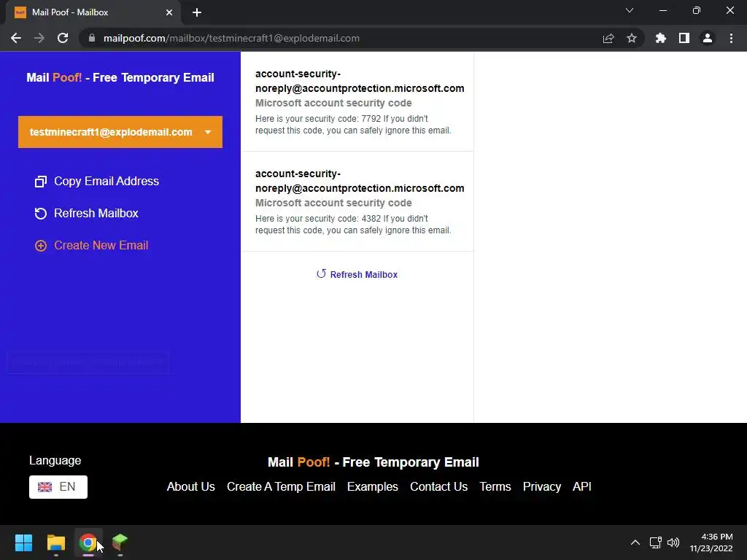This screenshot has width=747, height=560.
Task: Open a new tab with plus button
Action: (x=197, y=12)
